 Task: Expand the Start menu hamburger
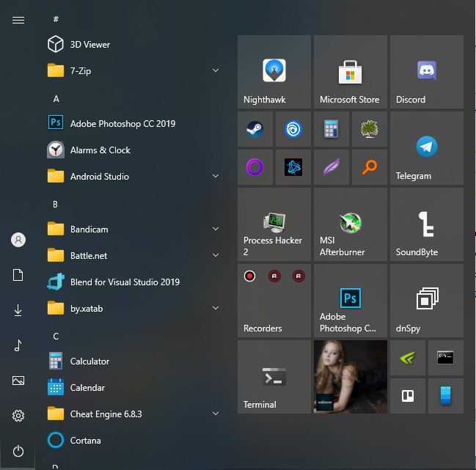(x=18, y=20)
